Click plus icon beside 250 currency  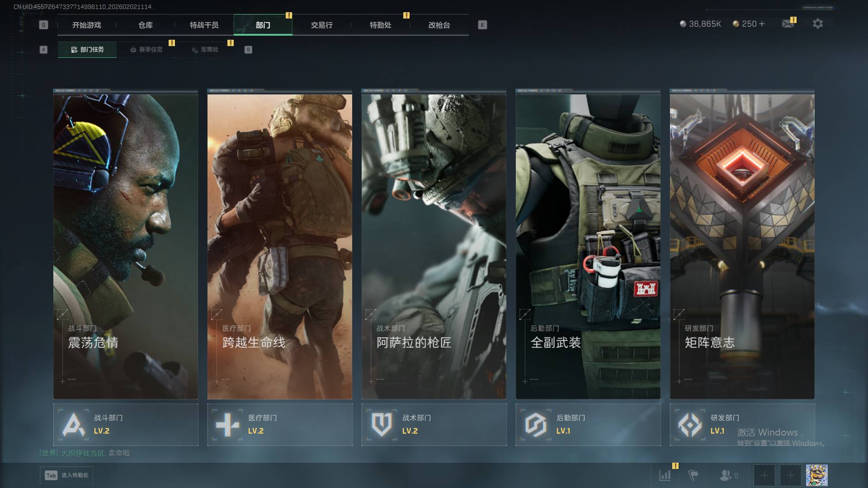tap(762, 24)
